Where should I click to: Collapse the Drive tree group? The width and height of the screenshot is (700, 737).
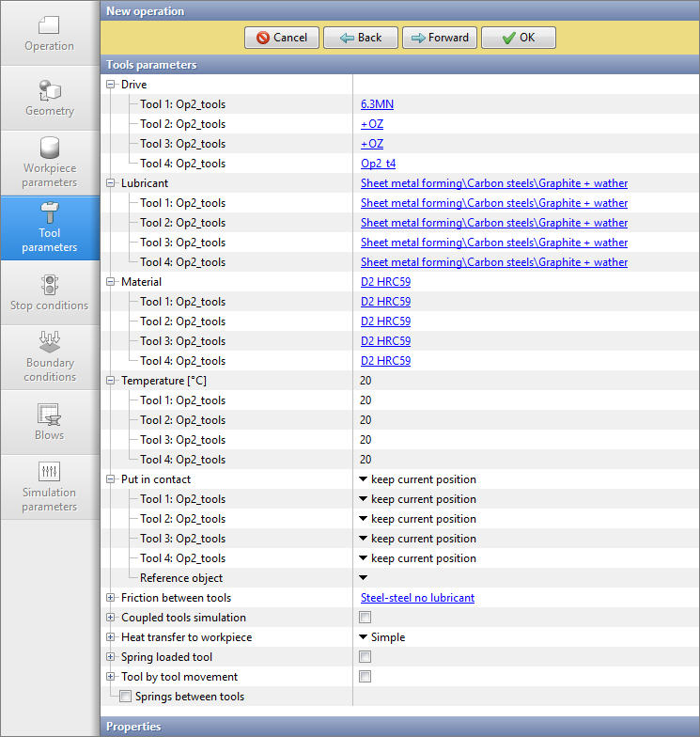pos(111,85)
